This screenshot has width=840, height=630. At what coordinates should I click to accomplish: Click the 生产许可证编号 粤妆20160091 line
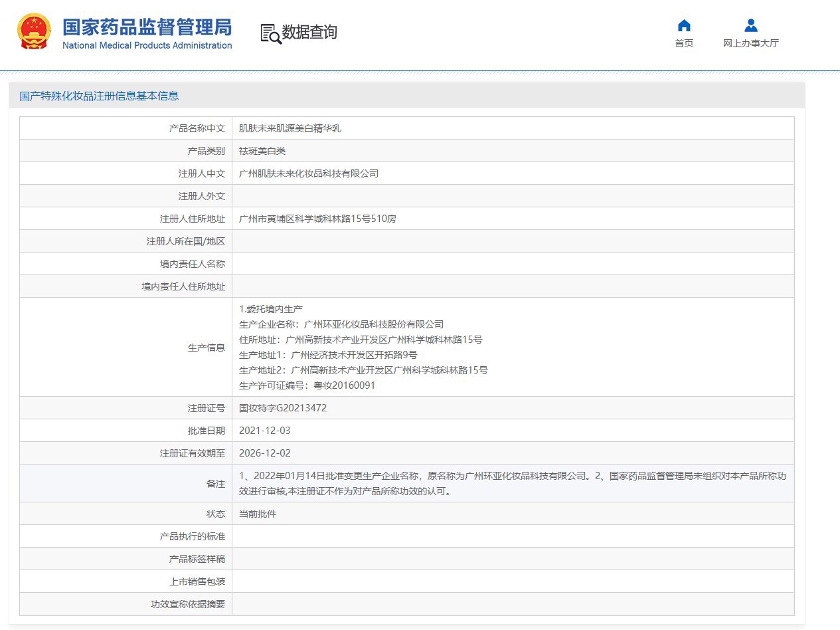[x=307, y=385]
